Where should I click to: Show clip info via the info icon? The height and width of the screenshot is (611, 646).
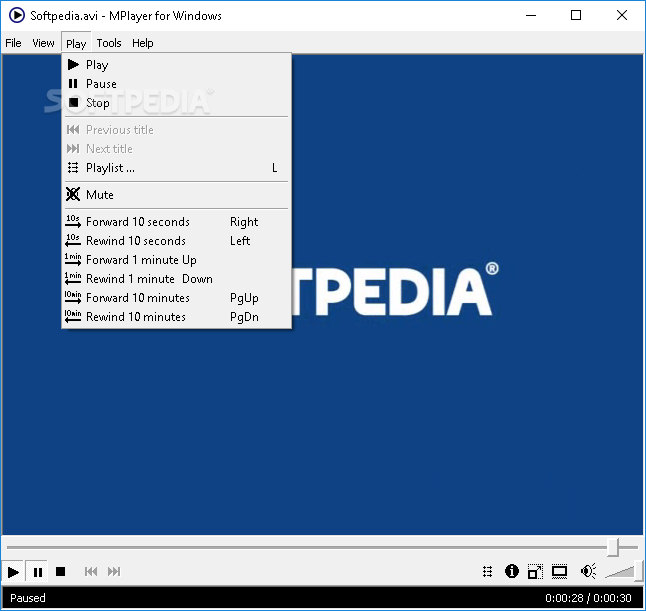coord(512,571)
